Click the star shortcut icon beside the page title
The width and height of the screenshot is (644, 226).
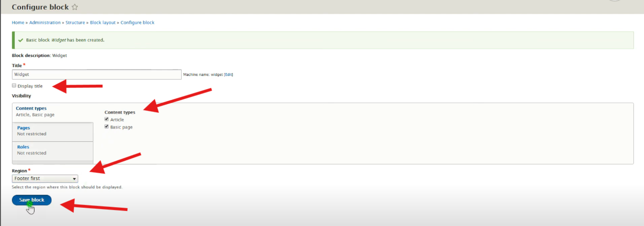[75, 7]
